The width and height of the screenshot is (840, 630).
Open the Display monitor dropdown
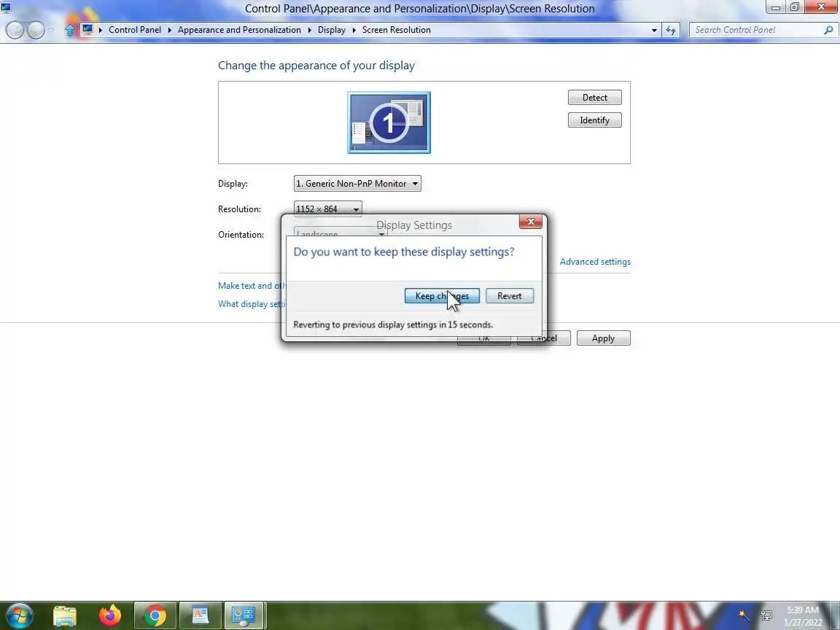[x=357, y=183]
